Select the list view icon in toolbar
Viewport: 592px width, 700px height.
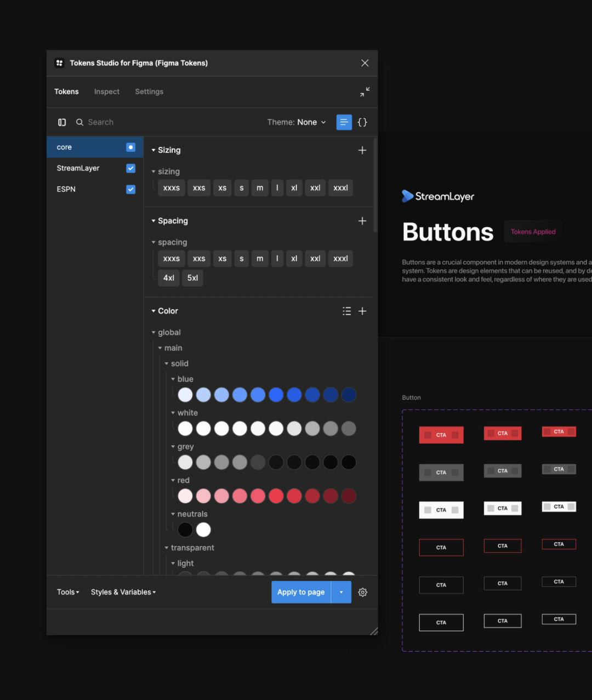click(344, 122)
